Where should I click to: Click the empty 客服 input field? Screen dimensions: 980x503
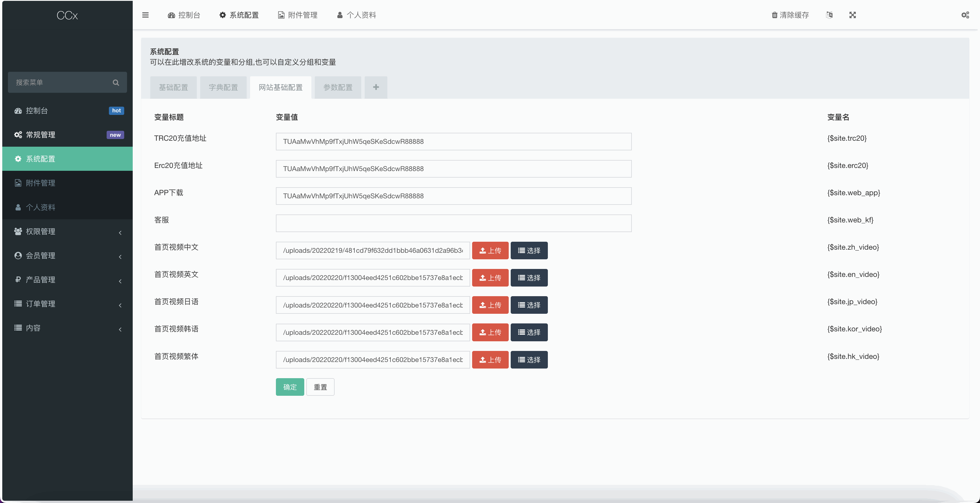pyautogui.click(x=453, y=223)
